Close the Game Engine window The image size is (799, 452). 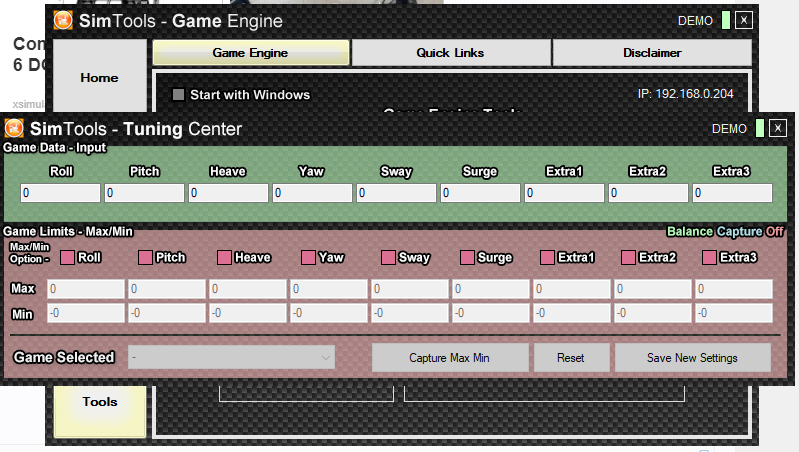click(743, 20)
